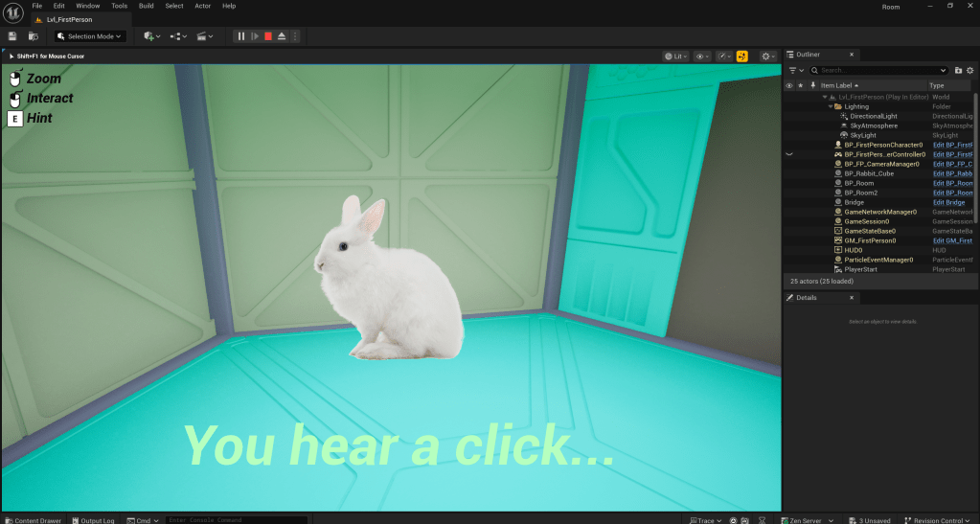Click the Output Log button
This screenshot has height=524, width=980.
[x=92, y=520]
